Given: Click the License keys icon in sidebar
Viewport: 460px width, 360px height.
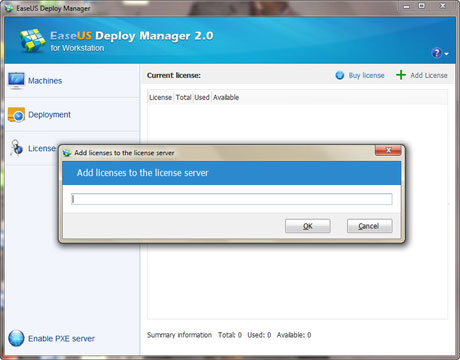Looking at the screenshot, I should coord(16,148).
